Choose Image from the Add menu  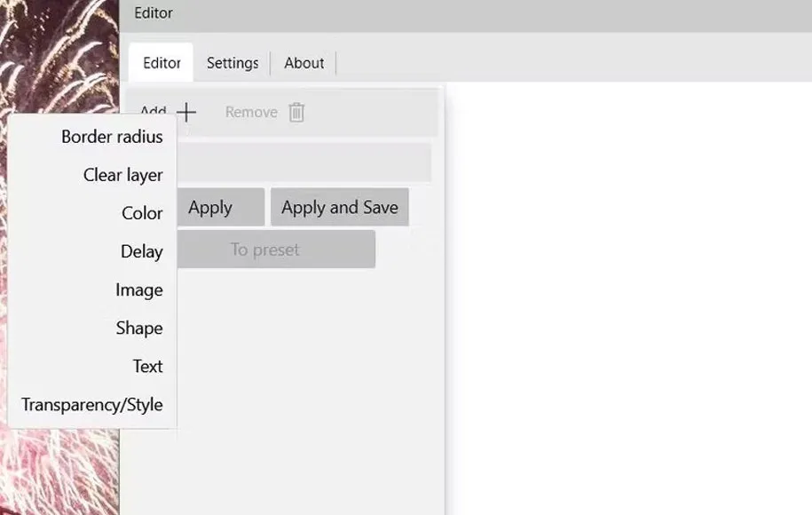point(138,289)
